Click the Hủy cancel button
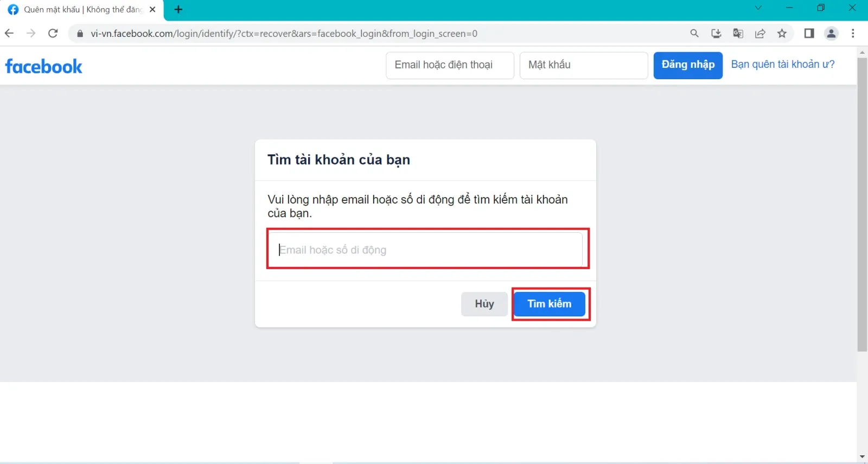This screenshot has height=464, width=868. (x=484, y=304)
